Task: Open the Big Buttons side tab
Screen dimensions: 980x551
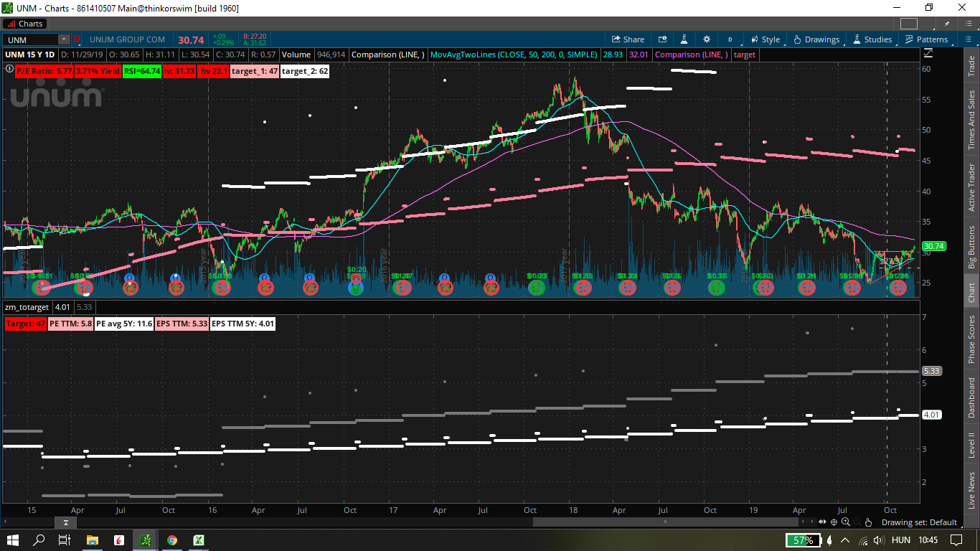Action: (x=971, y=248)
